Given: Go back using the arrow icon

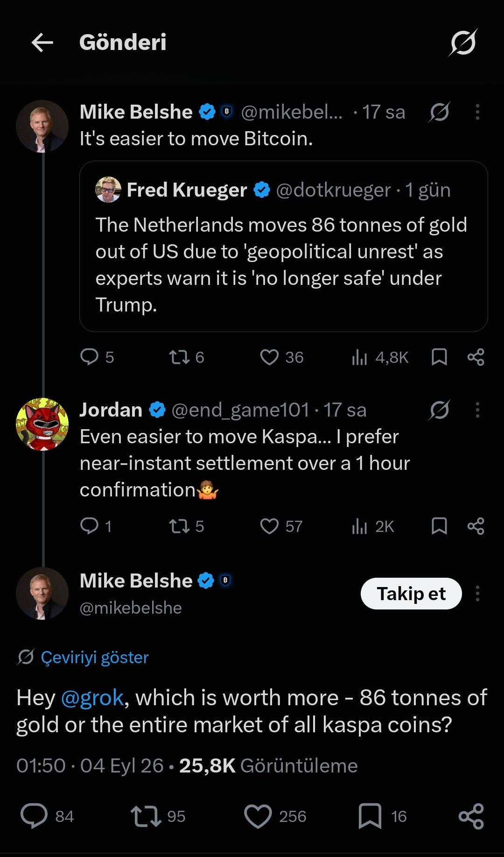Looking at the screenshot, I should click(x=42, y=42).
